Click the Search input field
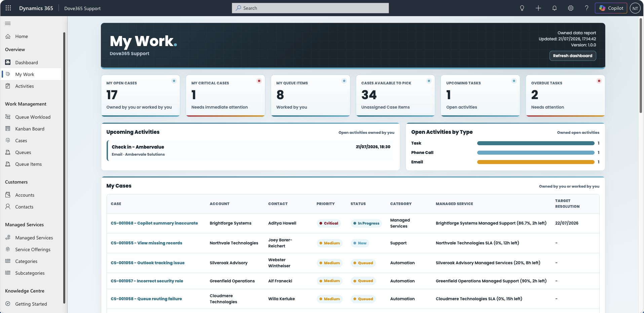The width and height of the screenshot is (644, 313). coord(310,8)
